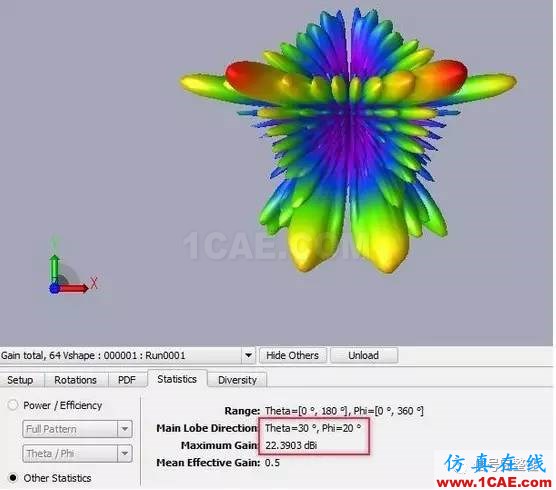The image size is (556, 490).
Task: Open the Gain total pattern dropdown
Action: pos(248,355)
